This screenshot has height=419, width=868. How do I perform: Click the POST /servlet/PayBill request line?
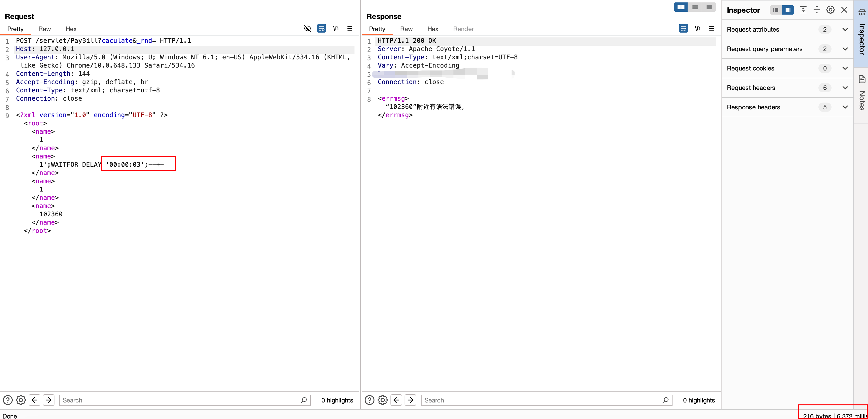point(103,41)
